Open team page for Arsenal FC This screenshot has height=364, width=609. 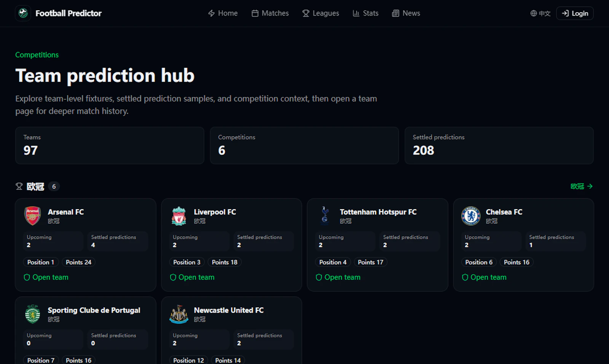(x=46, y=277)
